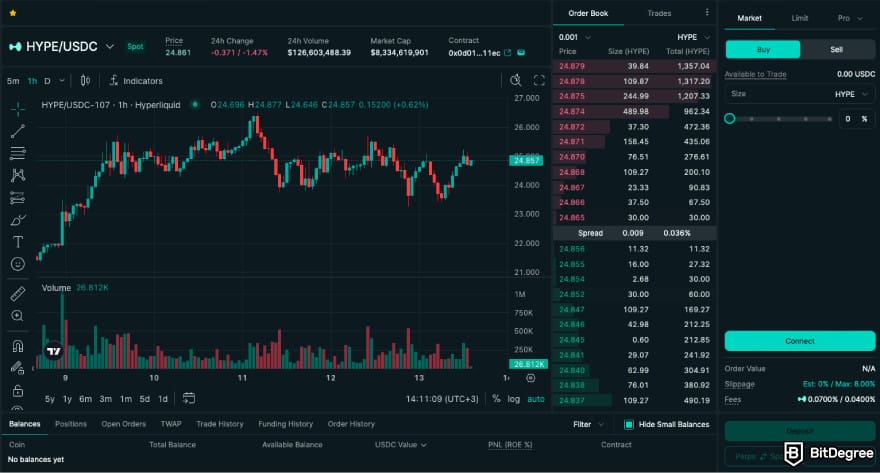880x473 pixels.
Task: Open the order book HYPE unit dropdown
Action: 693,37
